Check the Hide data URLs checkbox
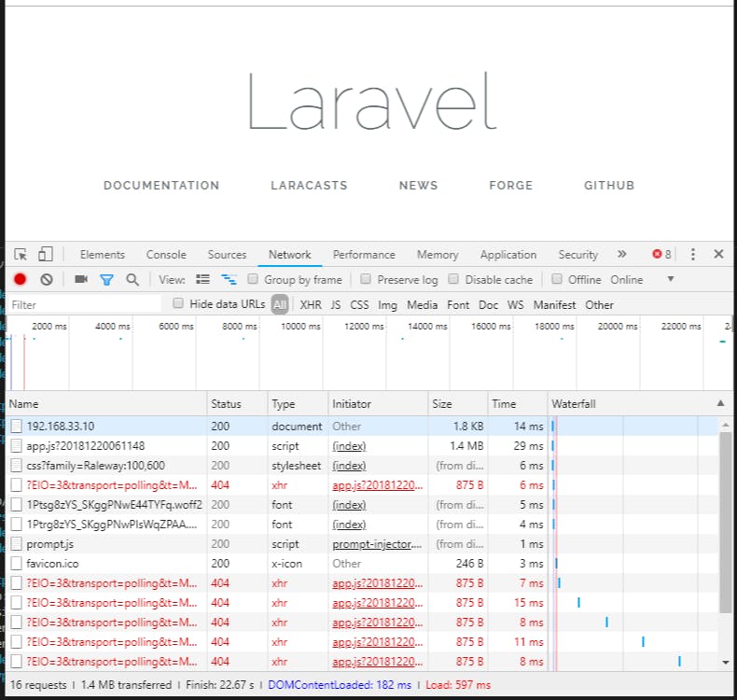 178,303
